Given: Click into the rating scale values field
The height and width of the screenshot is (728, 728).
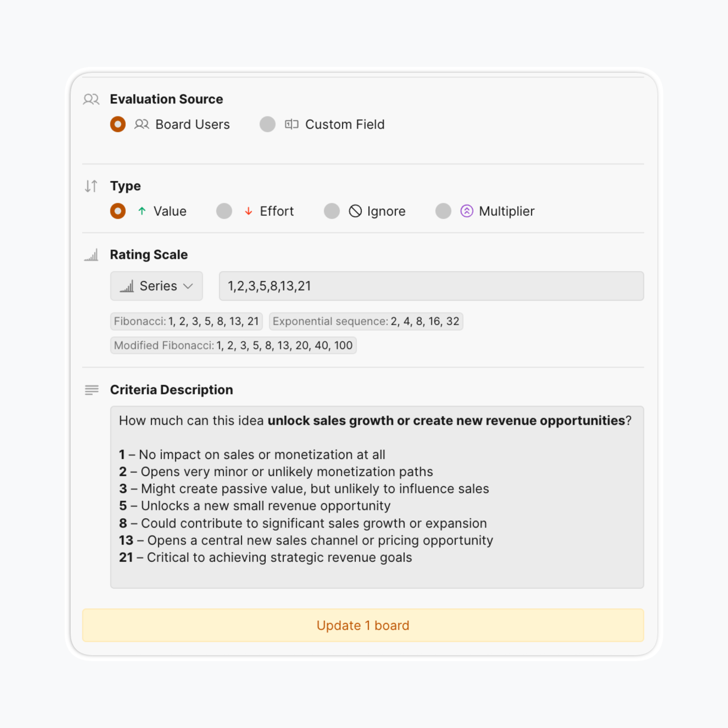Looking at the screenshot, I should tap(431, 286).
